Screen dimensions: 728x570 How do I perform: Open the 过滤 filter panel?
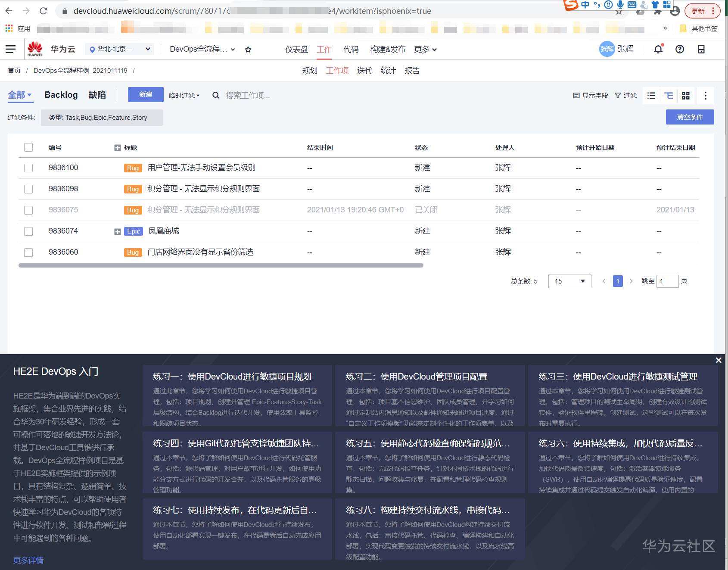(x=625, y=96)
